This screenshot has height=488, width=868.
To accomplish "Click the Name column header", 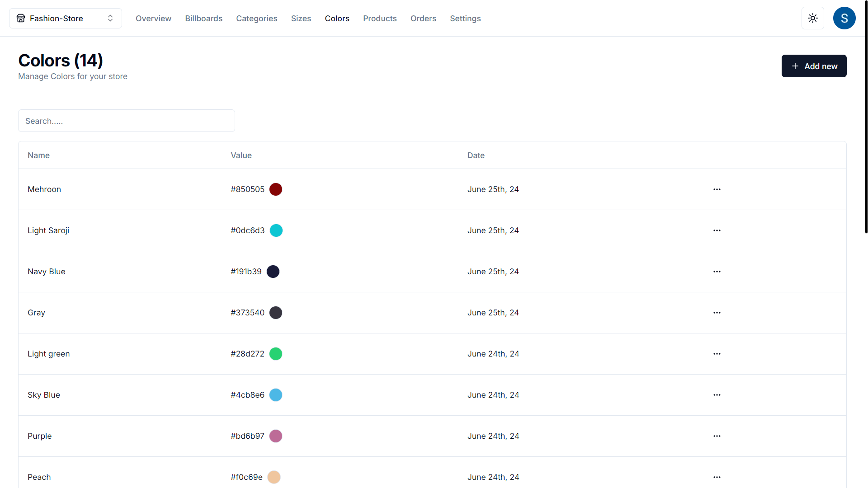I will (38, 155).
